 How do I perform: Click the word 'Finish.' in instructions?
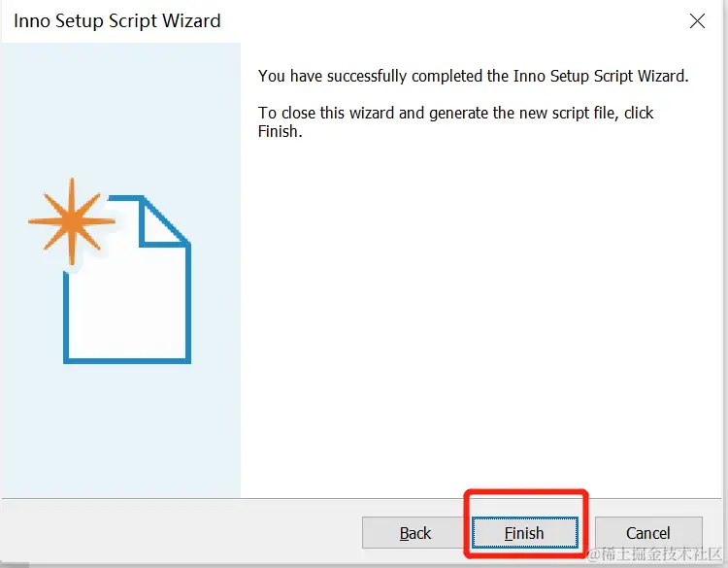click(280, 131)
